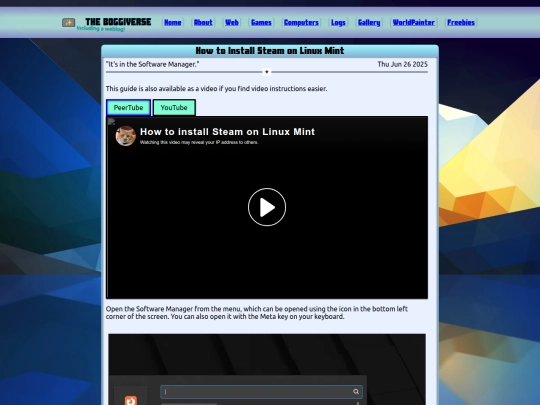Open the Web nav link
This screenshot has height=405, width=540.
coord(232,22)
